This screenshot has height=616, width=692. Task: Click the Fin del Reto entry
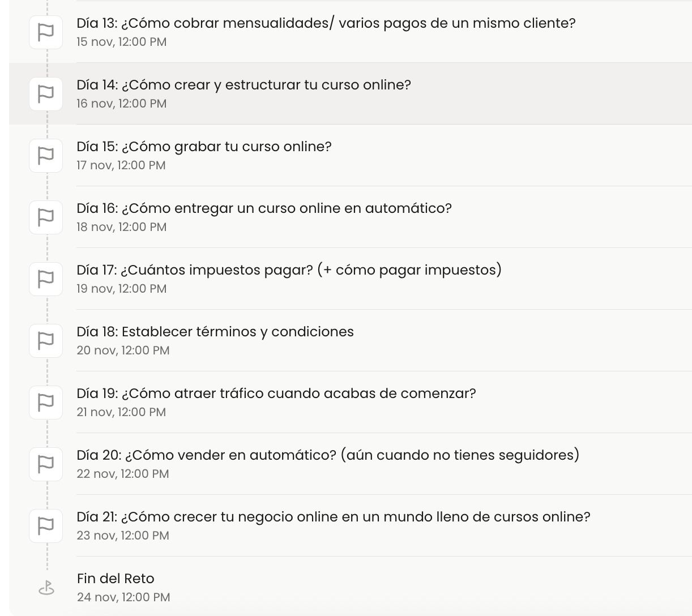tap(116, 579)
